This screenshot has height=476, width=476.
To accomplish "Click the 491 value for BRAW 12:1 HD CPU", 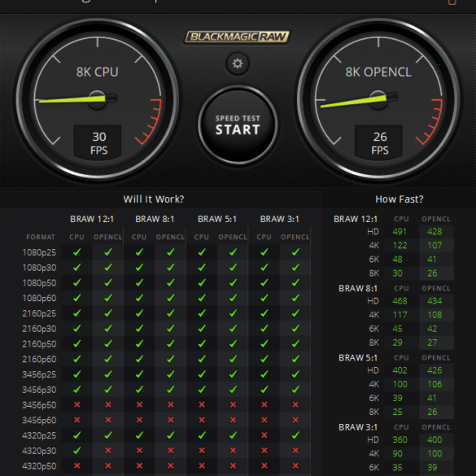I will [x=400, y=232].
